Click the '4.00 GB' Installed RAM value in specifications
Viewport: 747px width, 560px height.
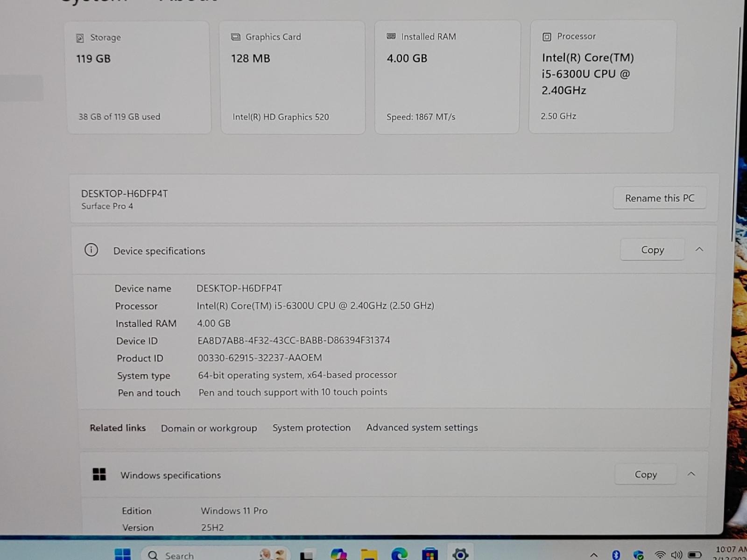pyautogui.click(x=214, y=323)
